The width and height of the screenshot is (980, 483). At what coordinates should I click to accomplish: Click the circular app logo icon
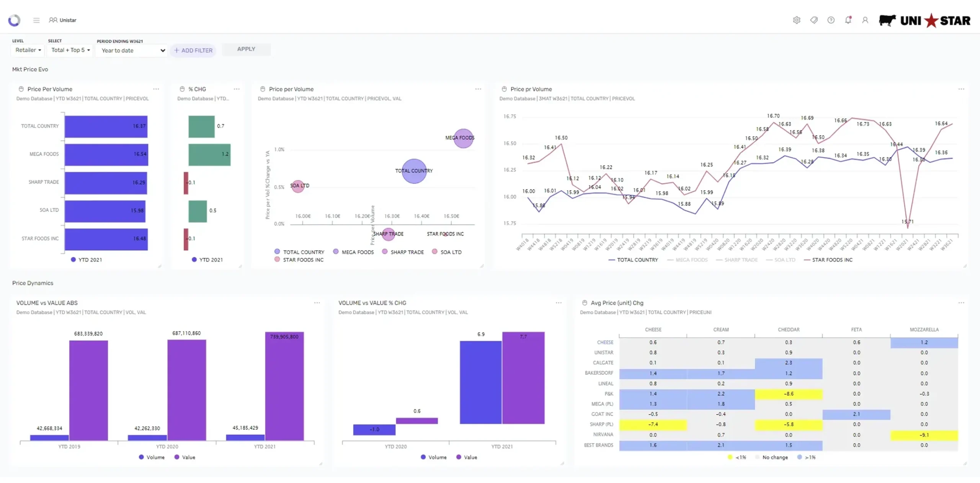[14, 20]
